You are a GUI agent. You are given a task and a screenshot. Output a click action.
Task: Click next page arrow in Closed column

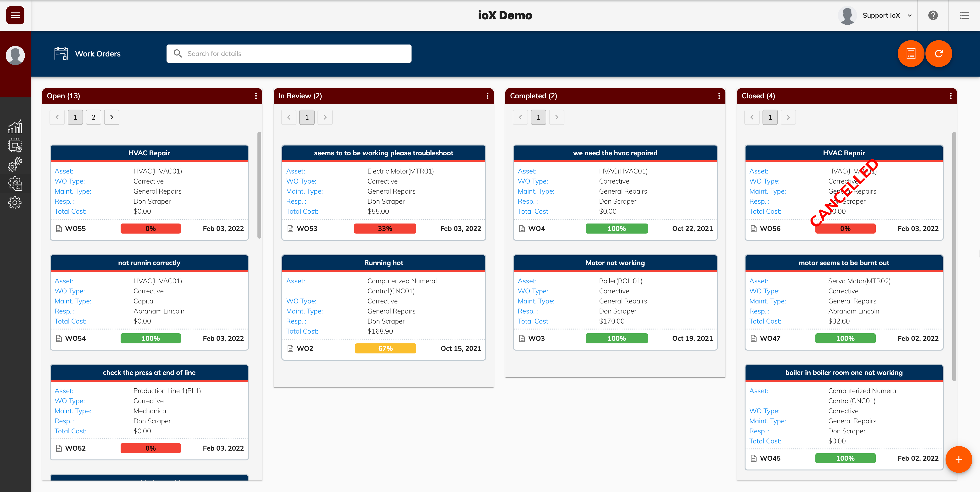click(788, 117)
